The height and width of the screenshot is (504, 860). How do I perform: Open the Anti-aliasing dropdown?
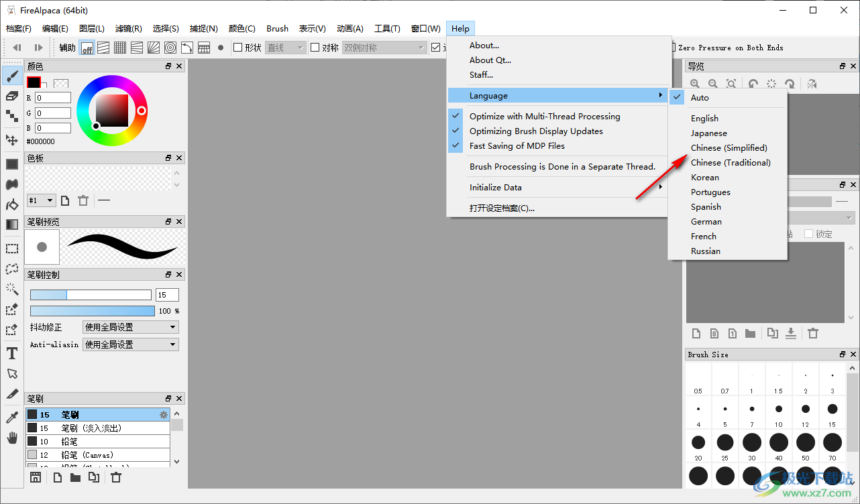click(131, 344)
